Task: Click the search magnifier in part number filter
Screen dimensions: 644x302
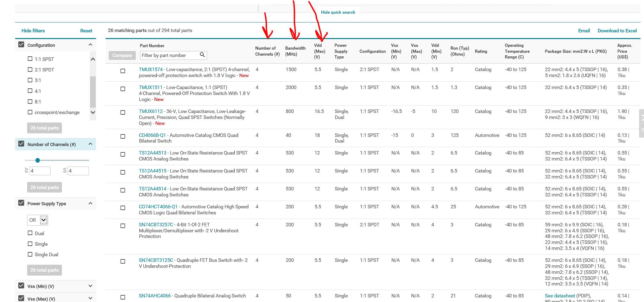Action: pyautogui.click(x=202, y=55)
